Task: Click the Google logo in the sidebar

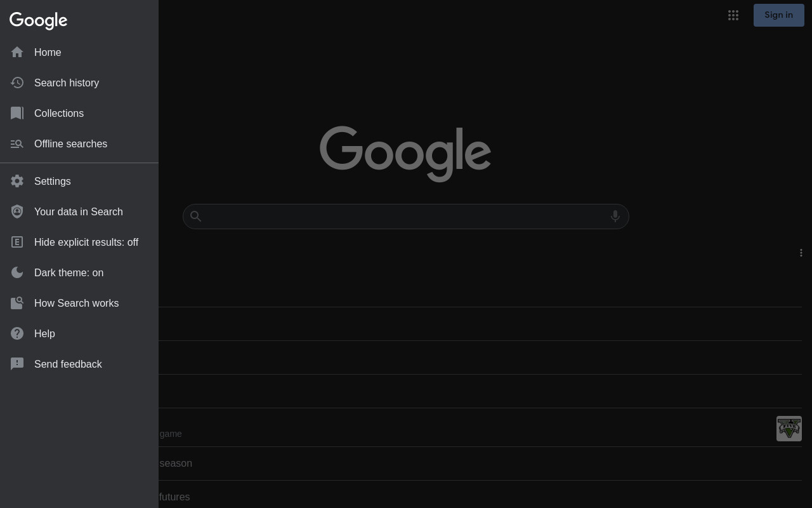Action: [39, 21]
